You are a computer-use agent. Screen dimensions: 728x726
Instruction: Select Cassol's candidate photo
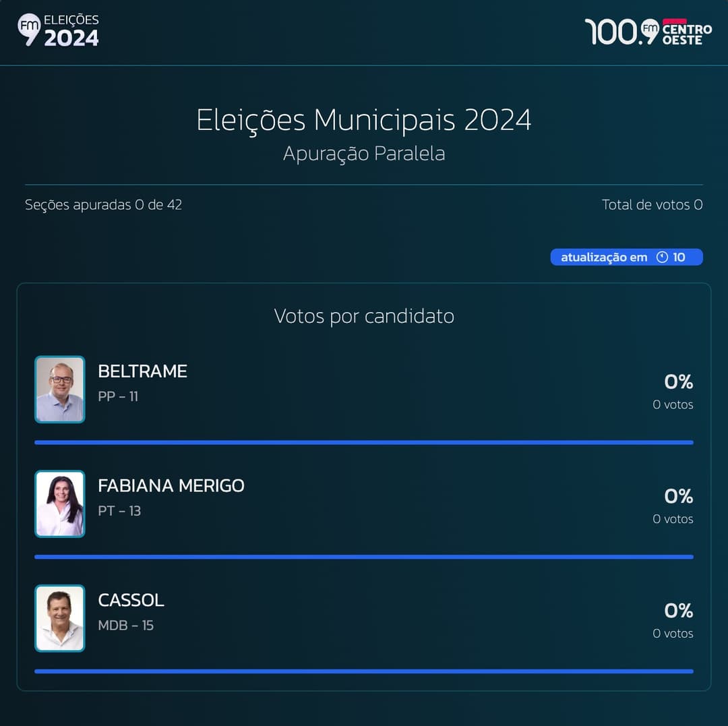(60, 618)
